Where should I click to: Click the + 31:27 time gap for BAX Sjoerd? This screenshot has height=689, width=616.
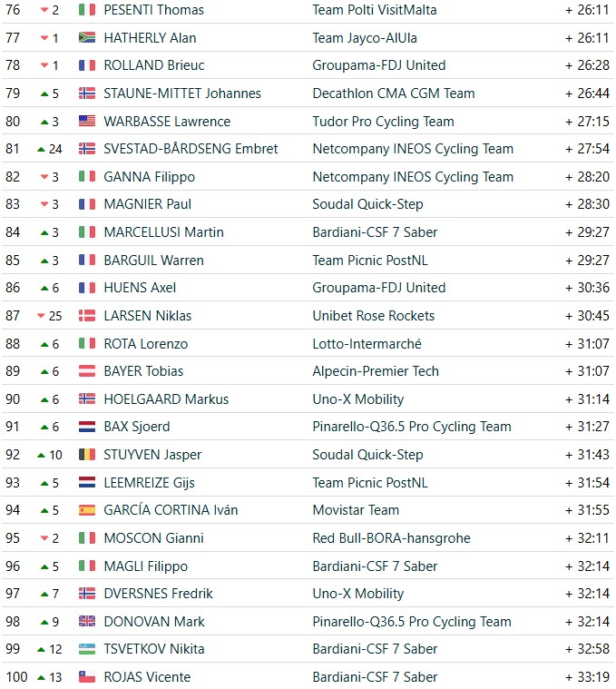pos(588,427)
